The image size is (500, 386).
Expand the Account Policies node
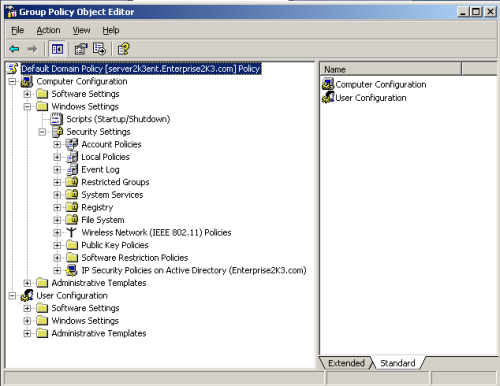point(57,144)
